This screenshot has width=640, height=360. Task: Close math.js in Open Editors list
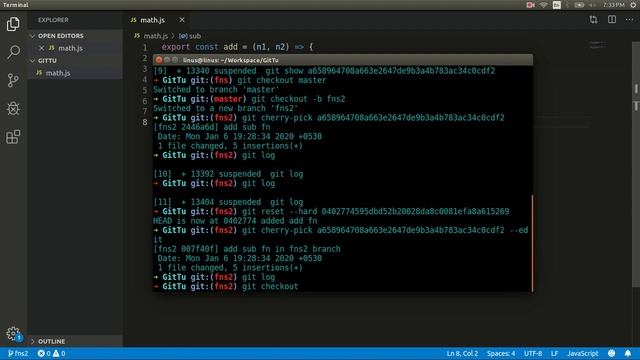tap(41, 48)
